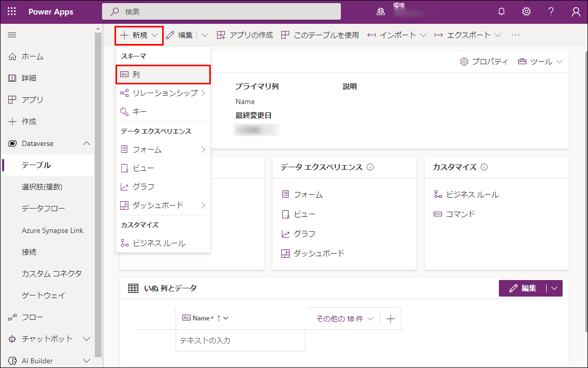Click the purple 編集 button

[522, 288]
